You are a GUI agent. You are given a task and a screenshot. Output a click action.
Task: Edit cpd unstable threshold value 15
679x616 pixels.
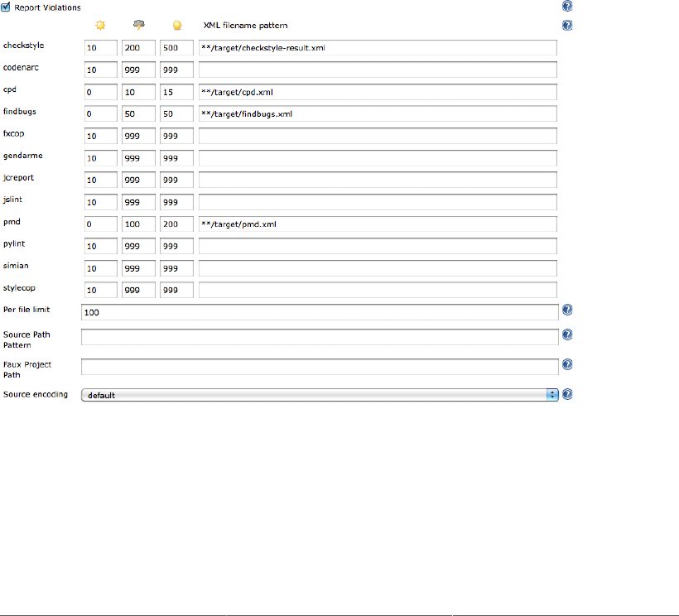(176, 92)
